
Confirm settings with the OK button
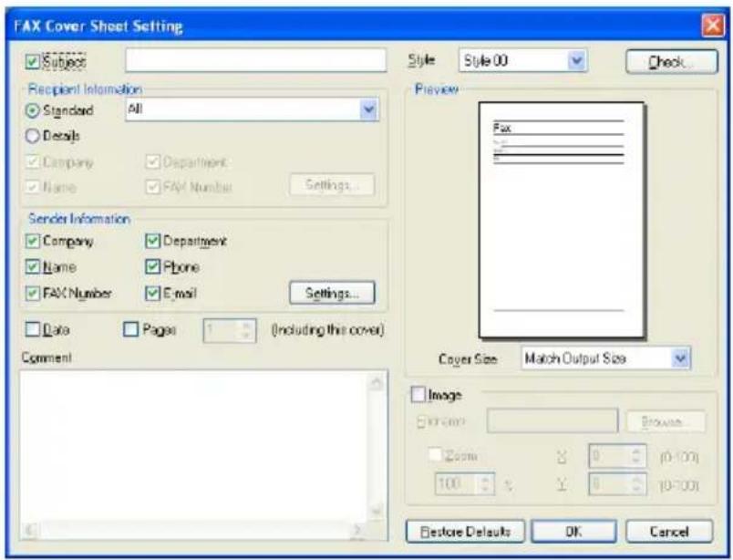(574, 532)
